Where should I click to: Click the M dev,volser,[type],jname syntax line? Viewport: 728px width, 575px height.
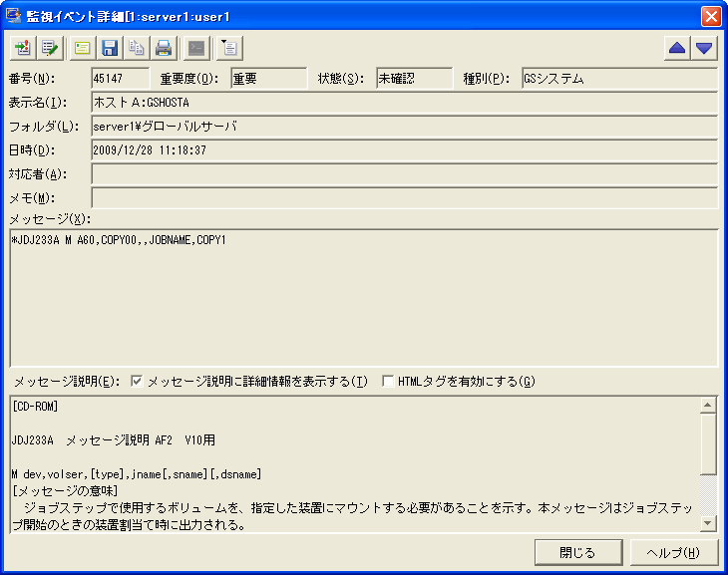coord(137,474)
